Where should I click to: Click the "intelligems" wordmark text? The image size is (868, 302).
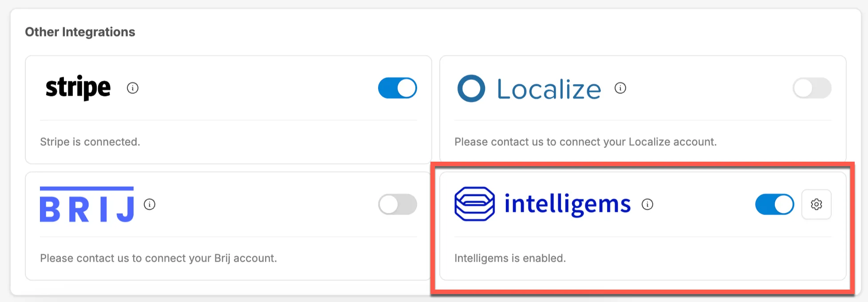[568, 204]
